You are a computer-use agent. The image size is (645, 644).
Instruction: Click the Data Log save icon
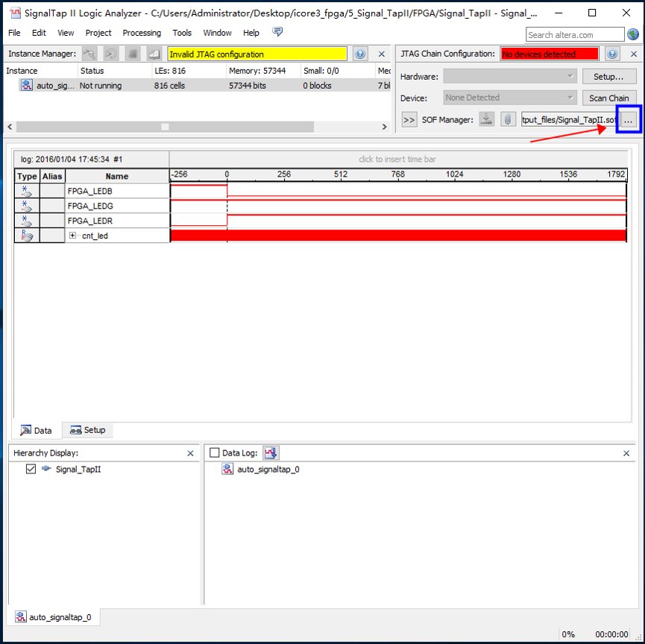click(271, 452)
